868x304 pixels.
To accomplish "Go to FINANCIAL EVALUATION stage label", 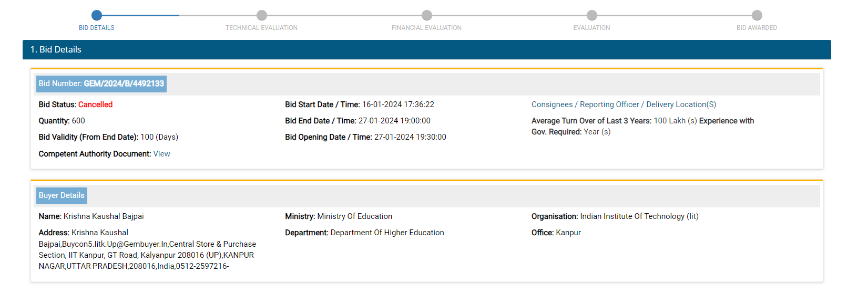I will 426,28.
